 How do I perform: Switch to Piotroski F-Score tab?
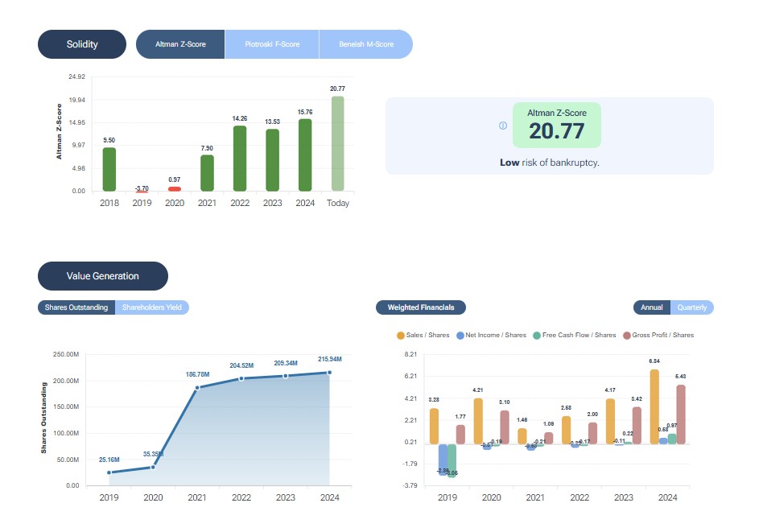271,44
